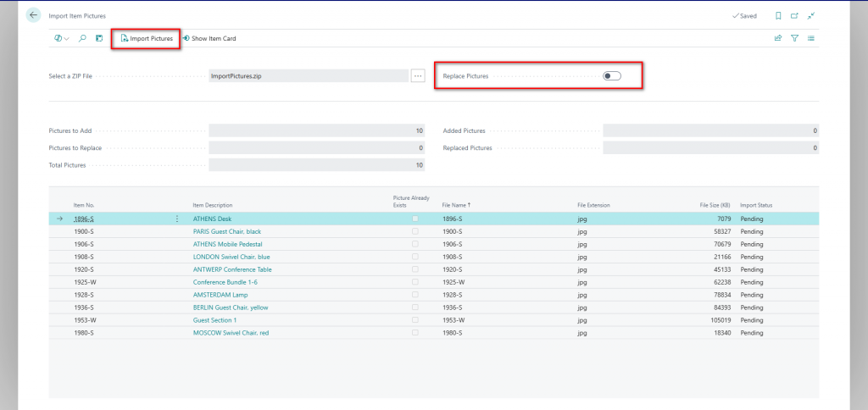Sort by File Name column header
Image resolution: width=868 pixels, height=410 pixels.
456,205
